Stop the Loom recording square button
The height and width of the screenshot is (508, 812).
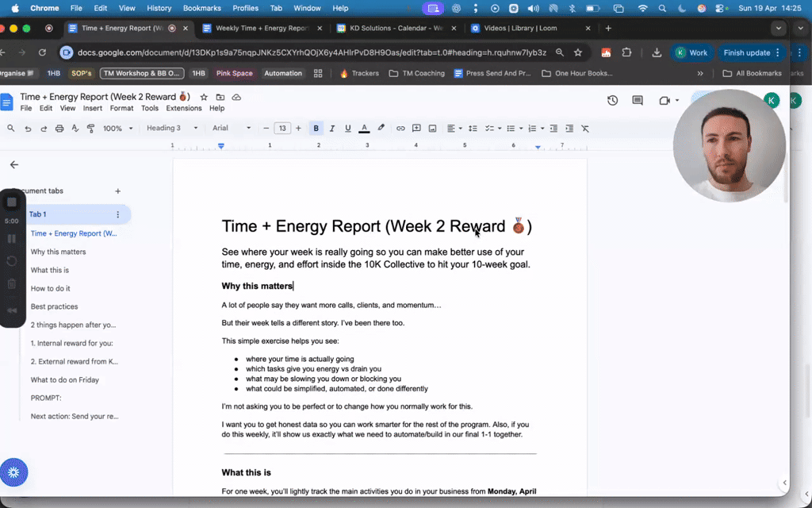click(11, 202)
